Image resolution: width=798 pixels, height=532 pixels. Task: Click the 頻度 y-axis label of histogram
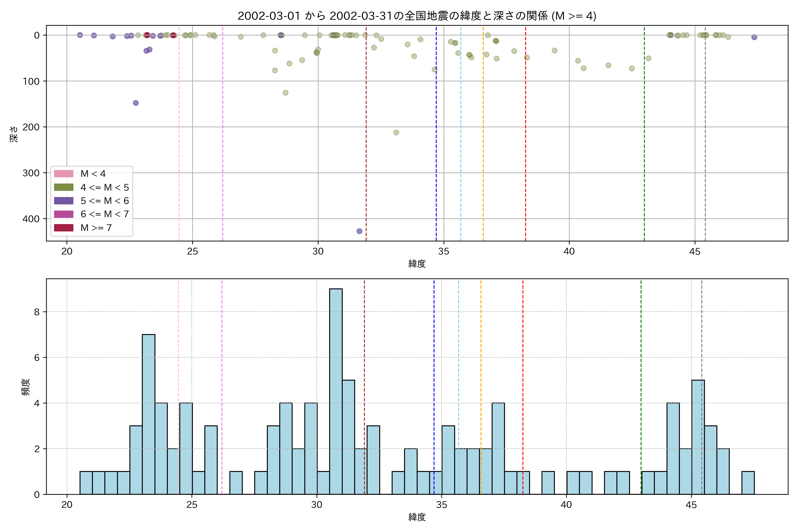tap(26, 387)
